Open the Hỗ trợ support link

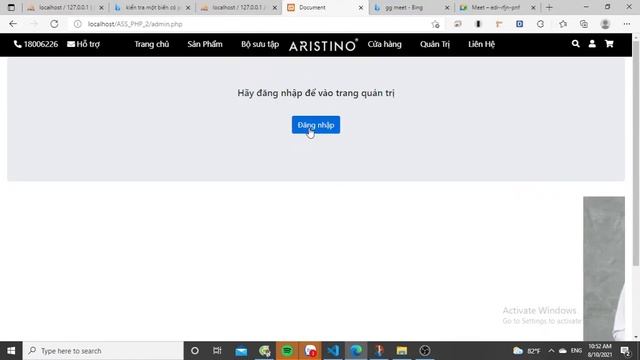[83, 44]
